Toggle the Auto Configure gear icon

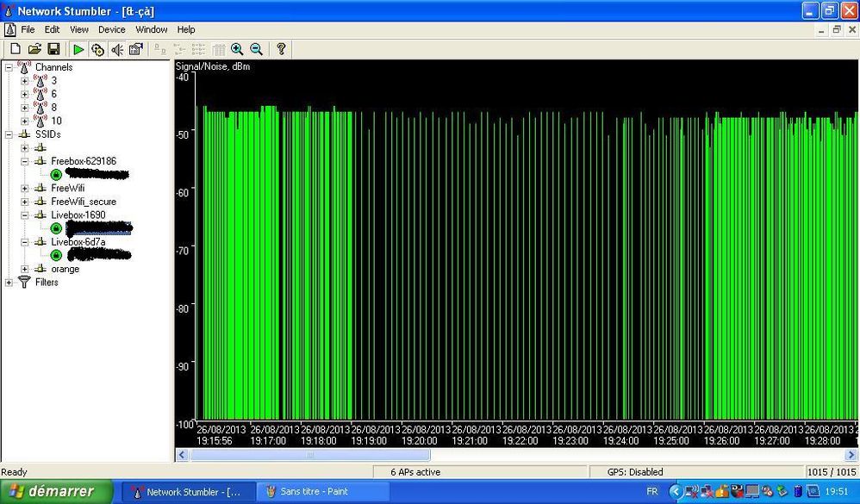coord(97,49)
